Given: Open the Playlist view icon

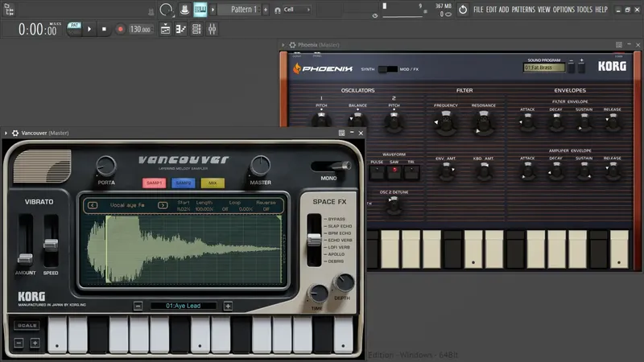Looking at the screenshot, I should pos(165,29).
